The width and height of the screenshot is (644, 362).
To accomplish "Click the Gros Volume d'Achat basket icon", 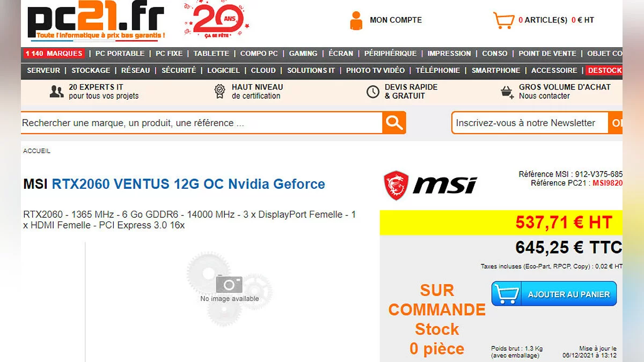I will click(507, 92).
